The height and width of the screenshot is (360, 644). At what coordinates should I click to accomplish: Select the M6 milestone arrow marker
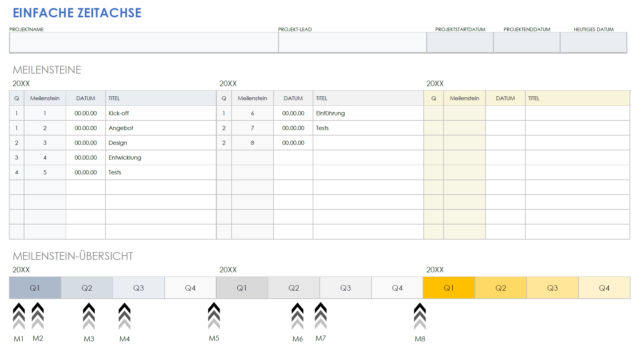pyautogui.click(x=298, y=316)
